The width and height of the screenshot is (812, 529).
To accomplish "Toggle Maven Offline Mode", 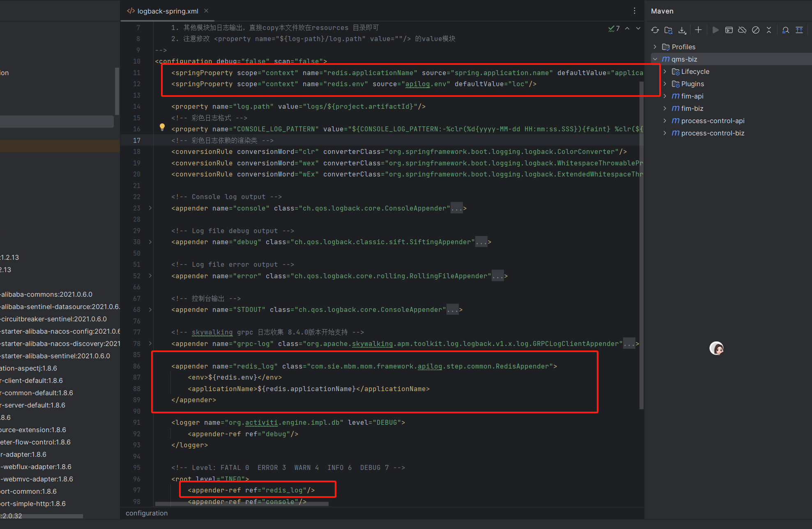I will pyautogui.click(x=742, y=30).
